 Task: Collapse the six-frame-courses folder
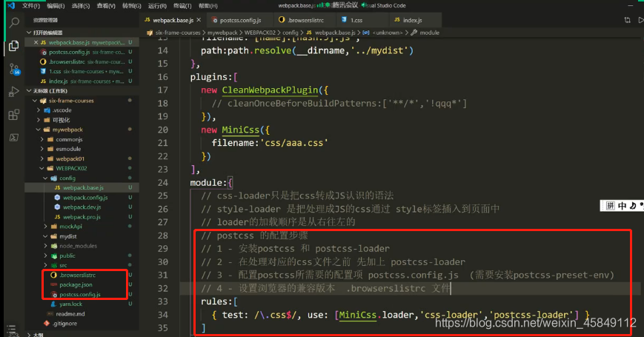(35, 101)
